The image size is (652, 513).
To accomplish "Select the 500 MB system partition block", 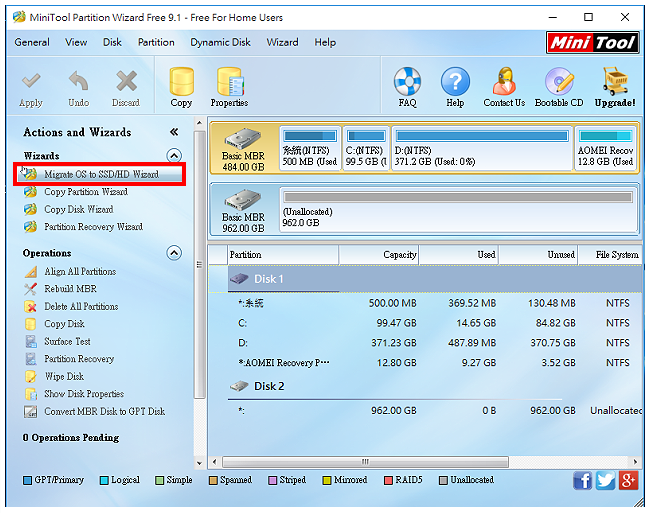I will tap(310, 148).
